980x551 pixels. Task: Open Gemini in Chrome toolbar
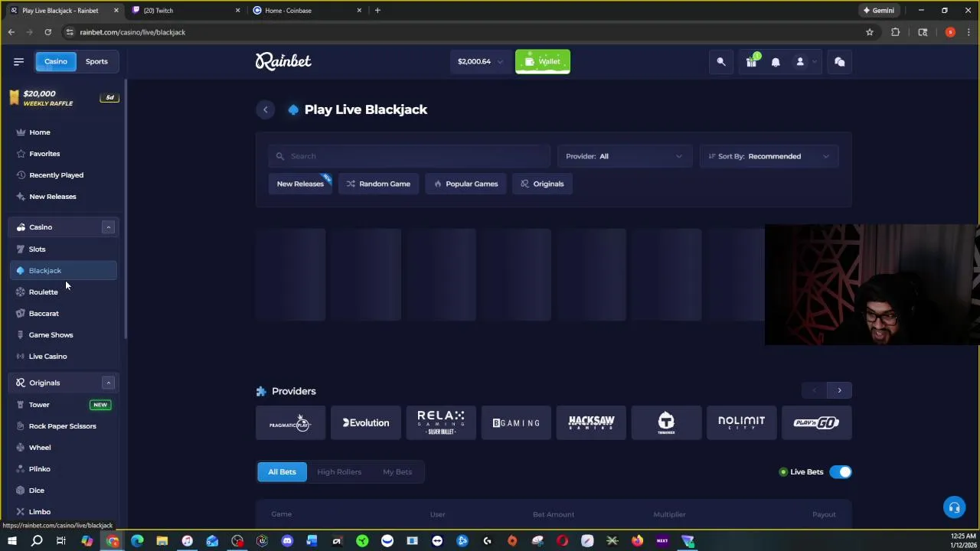879,11
